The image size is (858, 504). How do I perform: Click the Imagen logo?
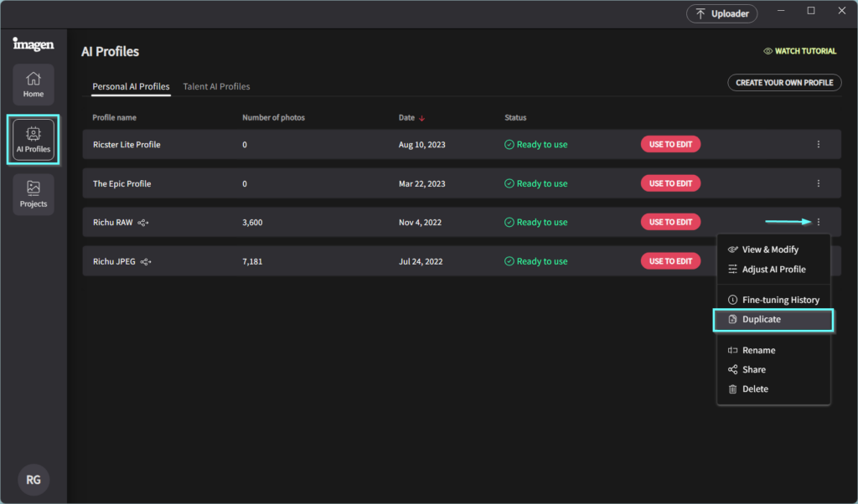(34, 44)
